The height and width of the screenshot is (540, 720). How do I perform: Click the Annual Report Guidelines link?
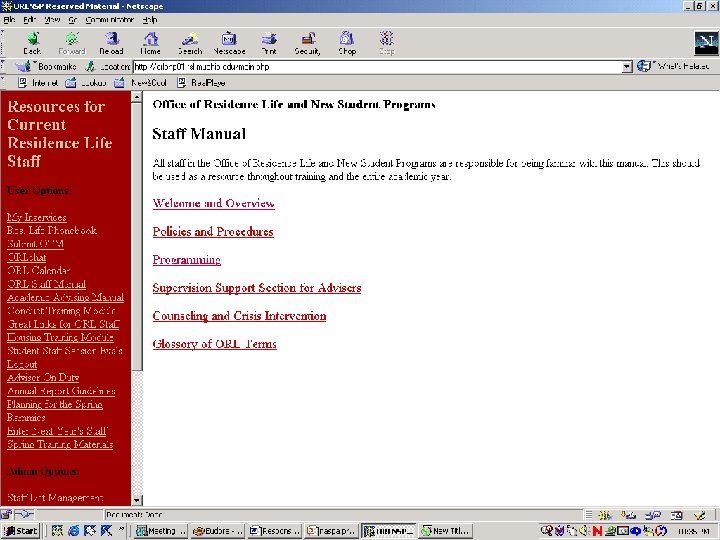61,391
